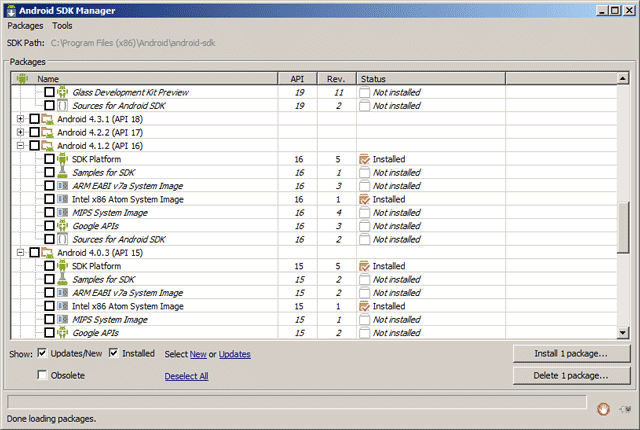Click the MIPS System Image icon, API 16

(x=62, y=213)
